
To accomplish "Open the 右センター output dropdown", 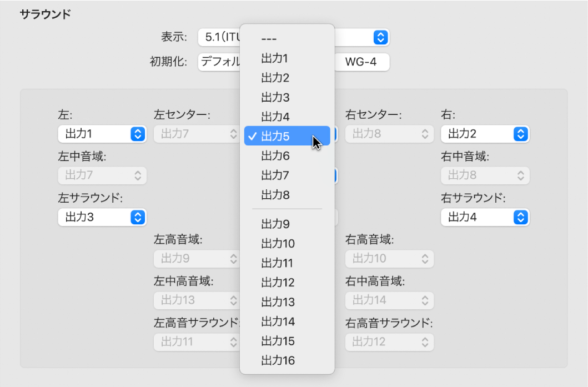I will 389,134.
